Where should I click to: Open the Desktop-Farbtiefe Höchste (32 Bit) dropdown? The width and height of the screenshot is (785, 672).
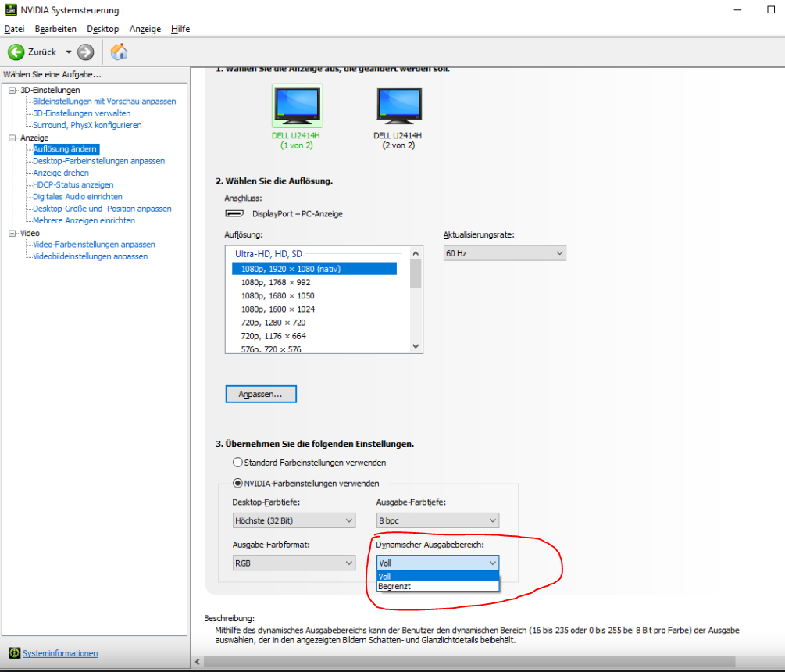(x=294, y=520)
